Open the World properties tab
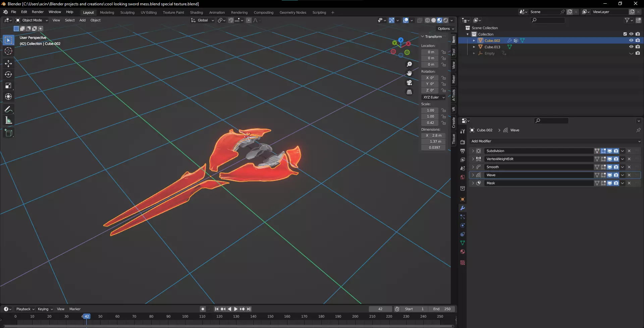644x328 pixels. coord(463,177)
